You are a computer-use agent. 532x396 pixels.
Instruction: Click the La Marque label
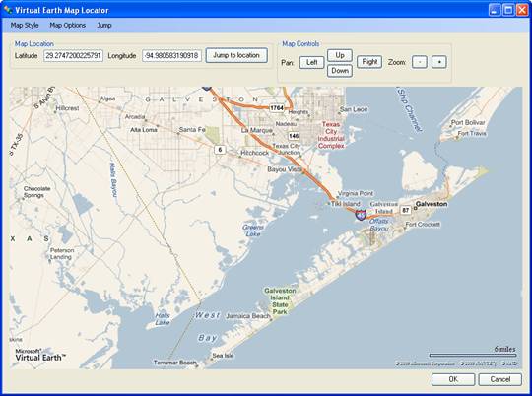point(256,130)
